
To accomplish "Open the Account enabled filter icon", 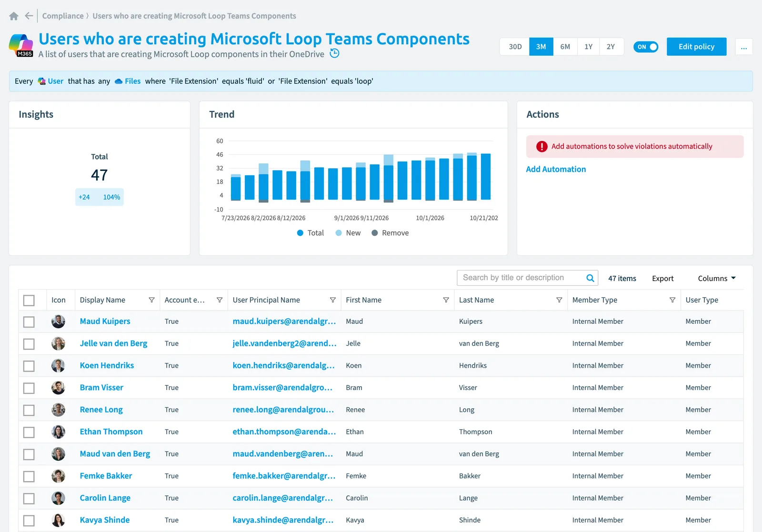I will point(220,300).
